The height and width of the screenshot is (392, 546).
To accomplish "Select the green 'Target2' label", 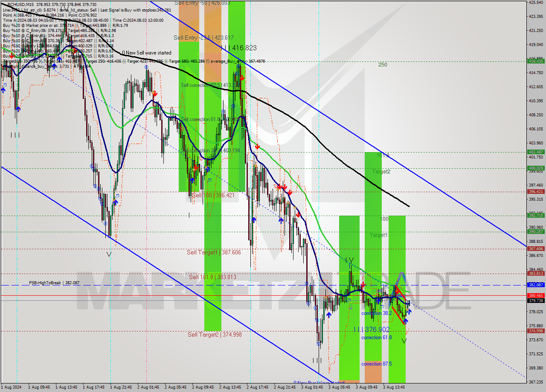I will (381, 172).
